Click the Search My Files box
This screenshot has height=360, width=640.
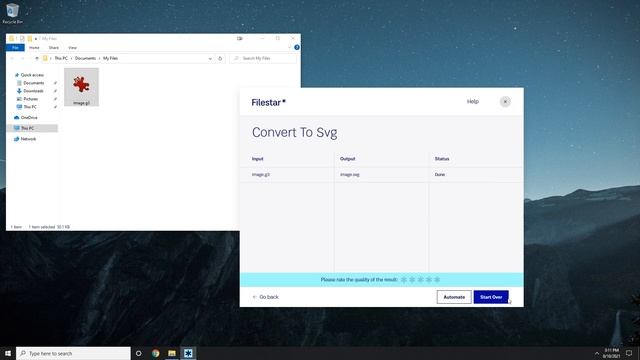(263, 58)
